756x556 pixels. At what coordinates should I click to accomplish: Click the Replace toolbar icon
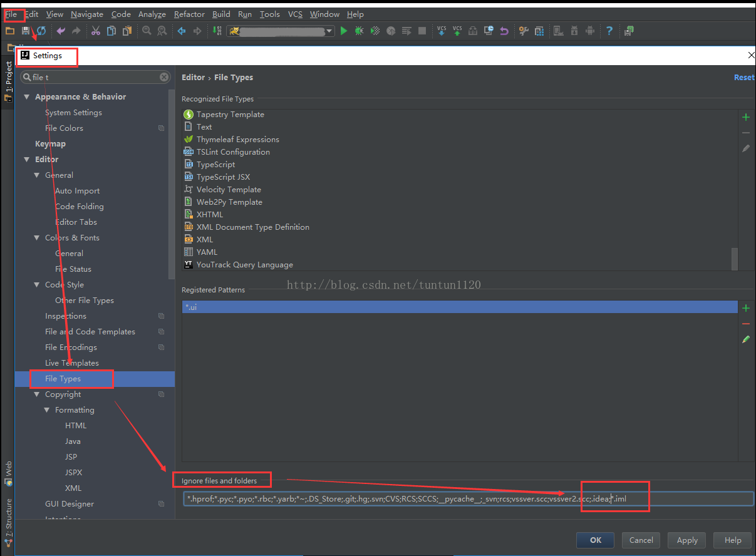coord(162,31)
